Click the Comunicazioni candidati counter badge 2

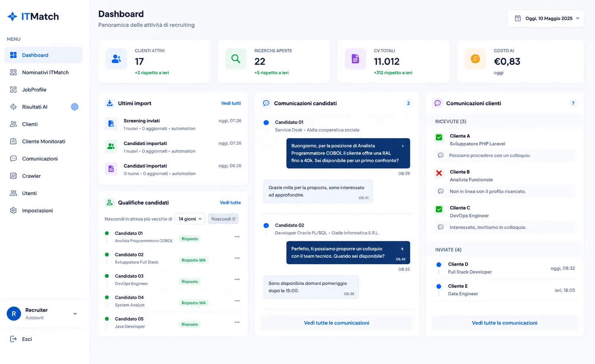click(x=408, y=103)
